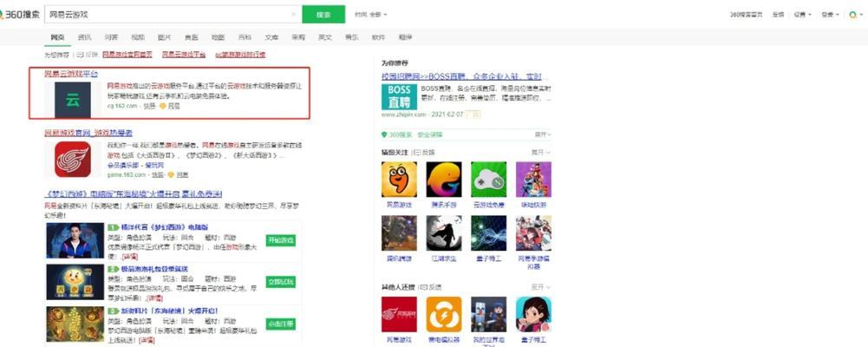The height and width of the screenshot is (347, 868).
Task: Open the 360搜索首页 link at top right
Action: 747,15
